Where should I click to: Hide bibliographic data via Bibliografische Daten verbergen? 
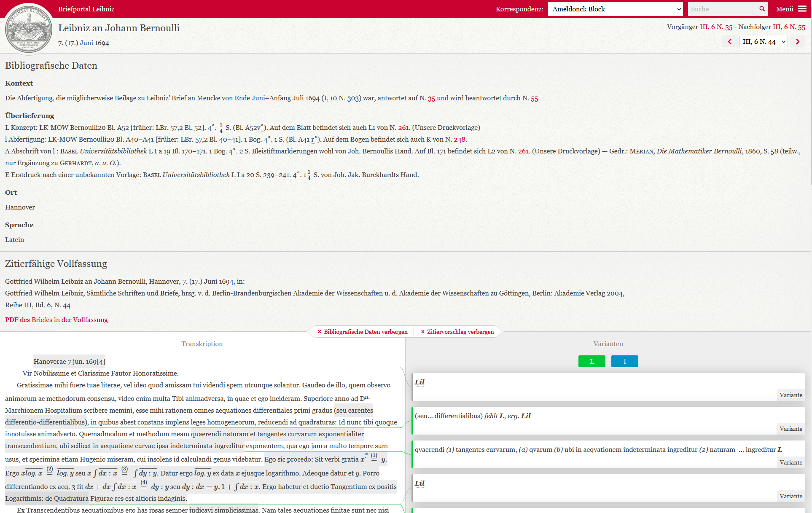coord(363,332)
